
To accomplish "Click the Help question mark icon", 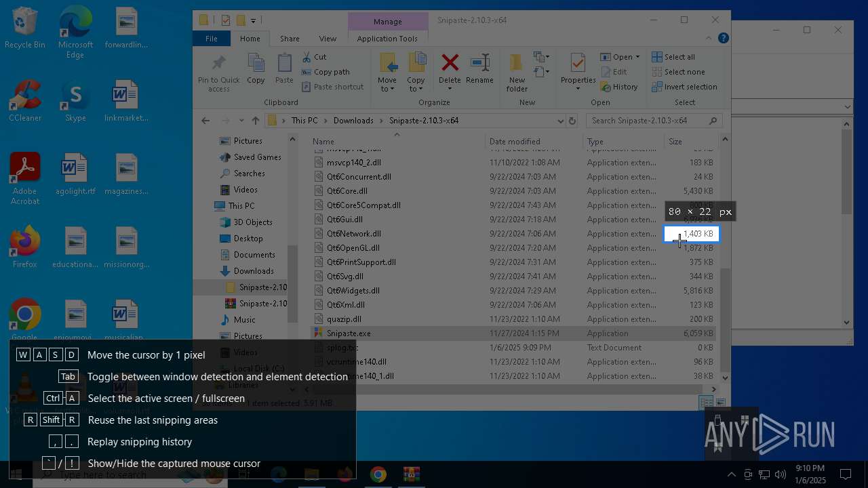I will tap(724, 39).
